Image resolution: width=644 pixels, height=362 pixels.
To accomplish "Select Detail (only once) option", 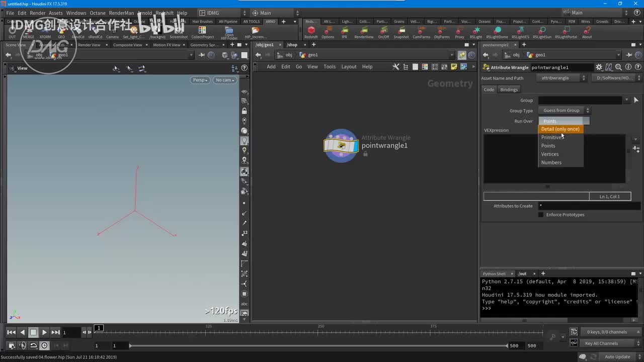I will pyautogui.click(x=560, y=129).
